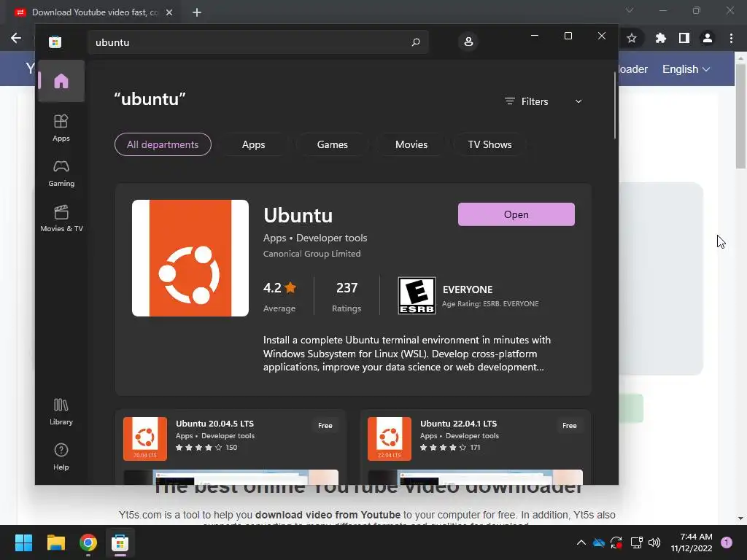Select the Apps department filter

point(253,144)
